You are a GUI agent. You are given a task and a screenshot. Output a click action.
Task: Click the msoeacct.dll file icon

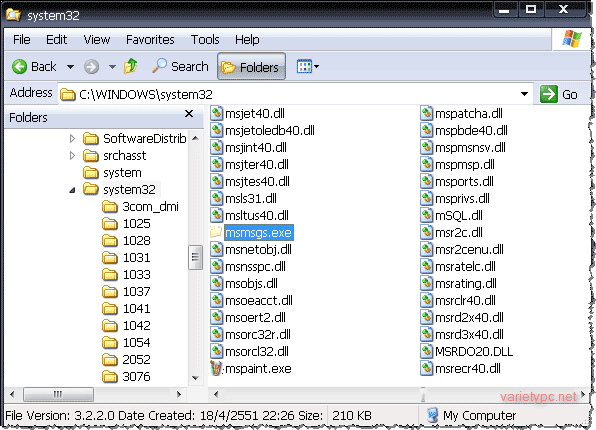click(x=216, y=300)
